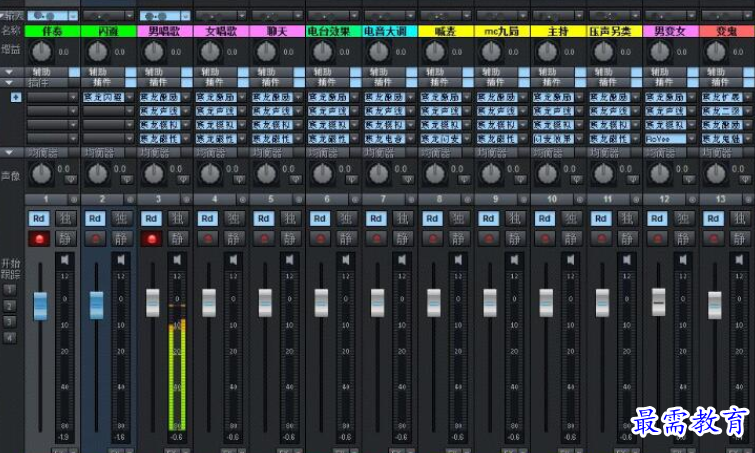Open first empty plugin slot dropdown on 伴奏
The image size is (755, 453).
coord(73,97)
